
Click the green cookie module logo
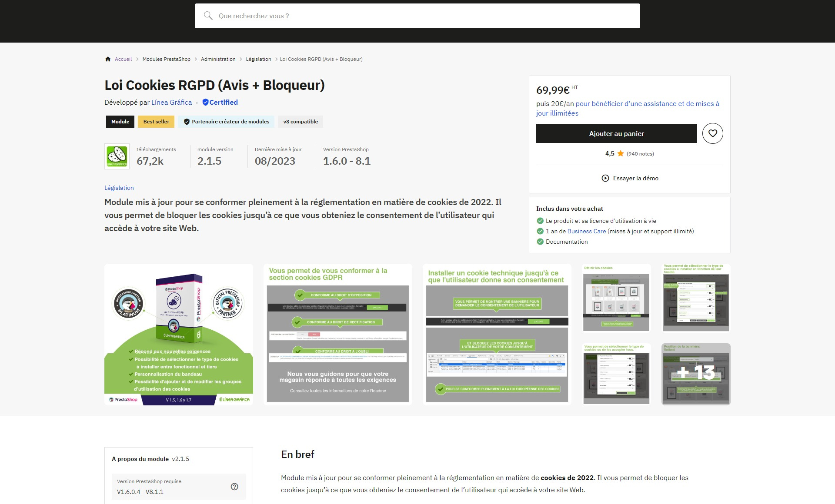[117, 156]
